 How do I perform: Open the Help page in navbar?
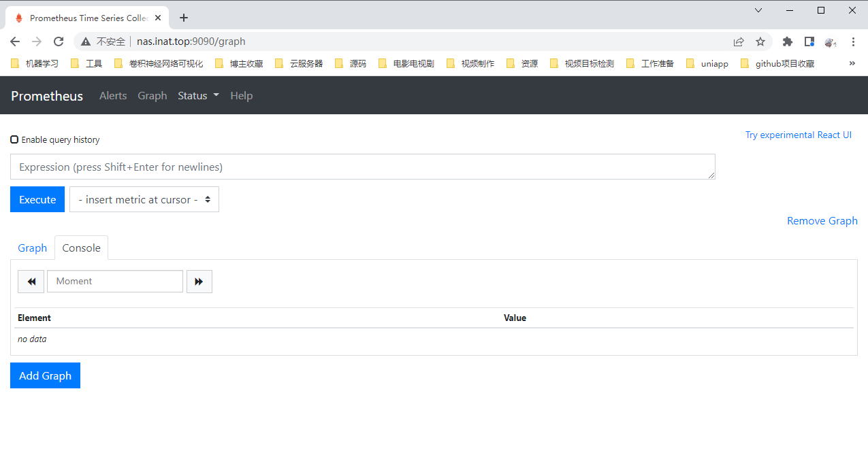coord(241,96)
